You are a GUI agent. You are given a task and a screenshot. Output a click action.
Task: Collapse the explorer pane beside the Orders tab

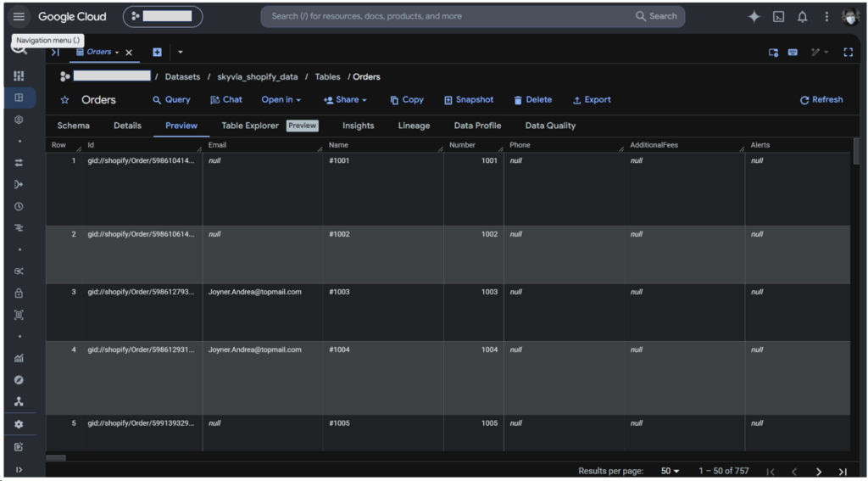click(x=55, y=52)
